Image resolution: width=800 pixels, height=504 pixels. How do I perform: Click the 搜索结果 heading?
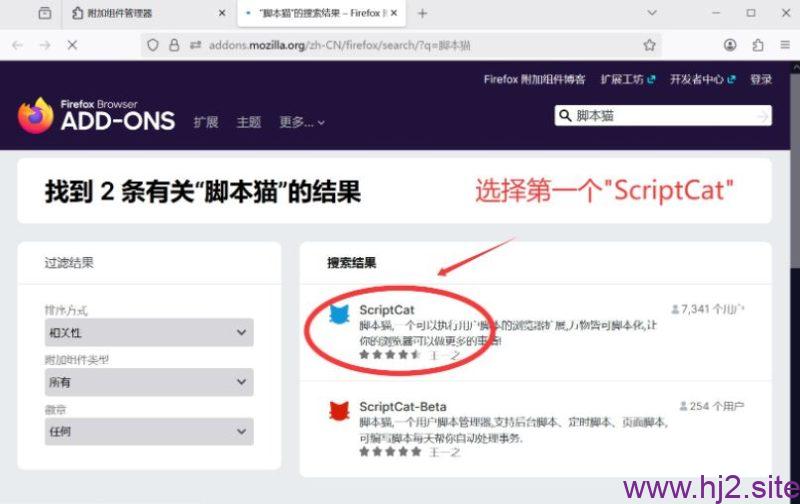[x=352, y=263]
